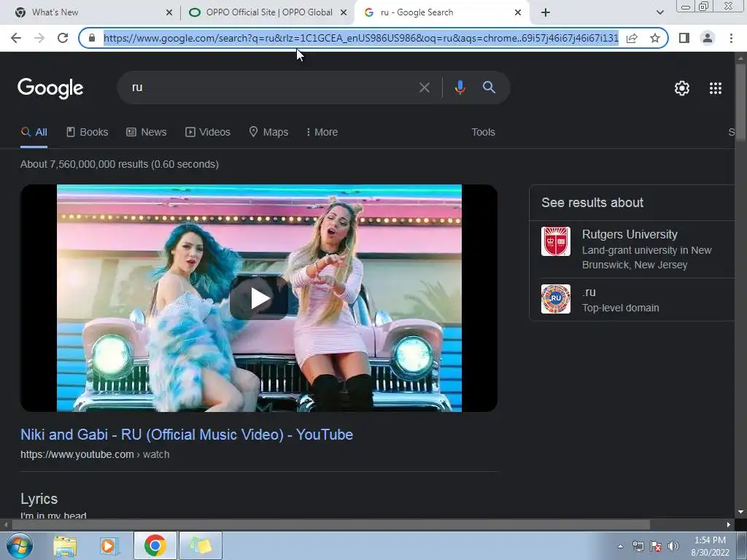
Task: Clear the search box with the X
Action: (424, 87)
